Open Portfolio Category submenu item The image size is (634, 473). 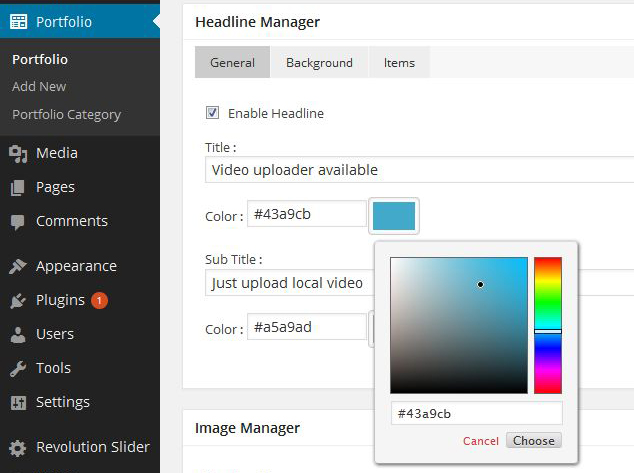(66, 115)
